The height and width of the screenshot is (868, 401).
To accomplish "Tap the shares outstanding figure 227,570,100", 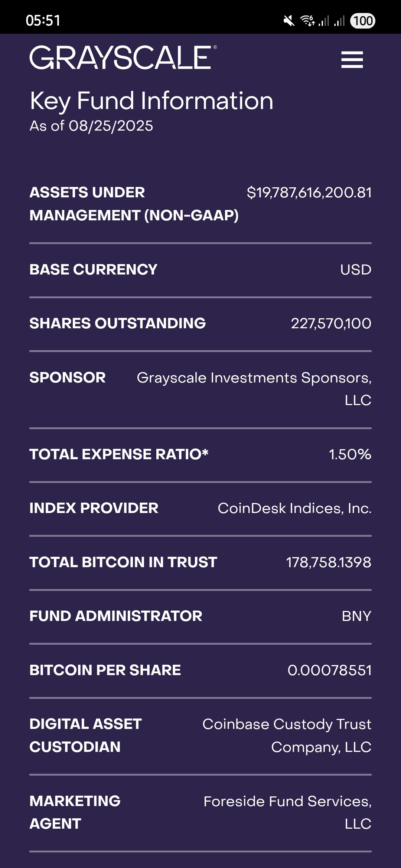I will (x=331, y=323).
